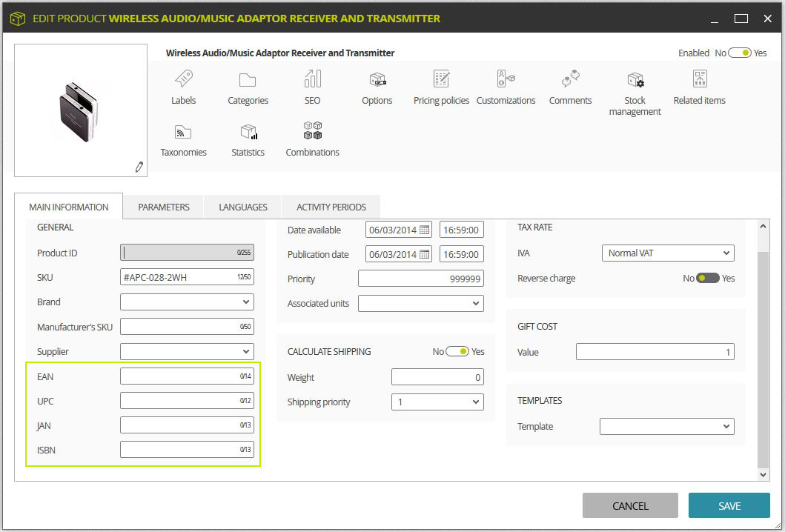Click the Date available time field
This screenshot has width=785, height=532.
[x=461, y=230]
